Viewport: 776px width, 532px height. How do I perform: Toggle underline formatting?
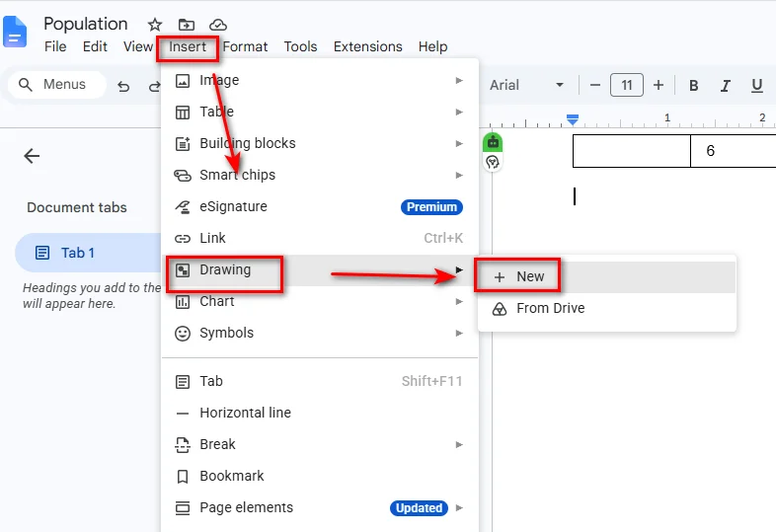756,86
